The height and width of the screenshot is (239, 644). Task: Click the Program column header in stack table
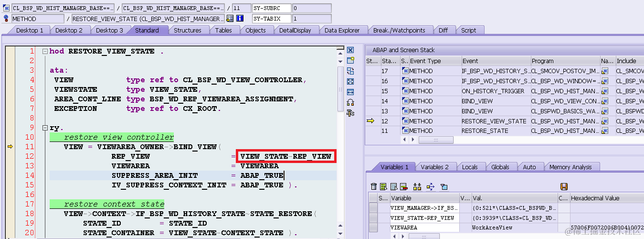565,61
